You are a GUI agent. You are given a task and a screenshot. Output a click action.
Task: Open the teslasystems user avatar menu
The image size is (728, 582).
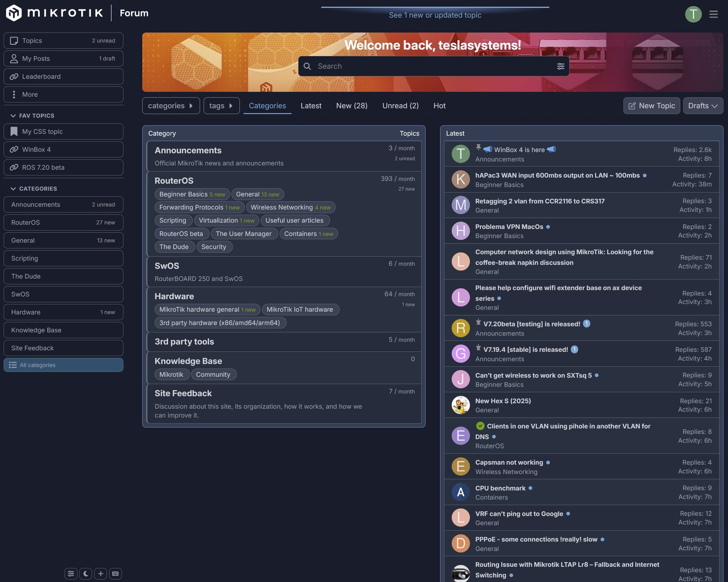[x=693, y=14]
